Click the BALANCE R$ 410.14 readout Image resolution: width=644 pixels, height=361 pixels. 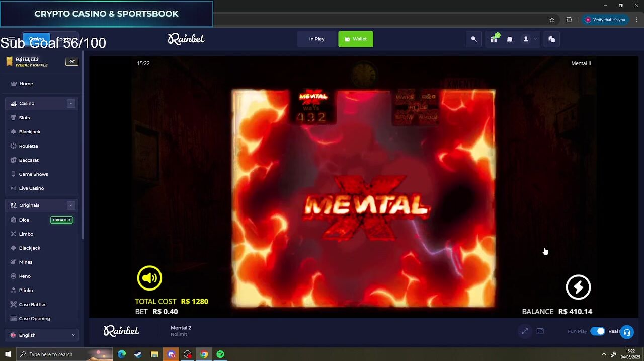coord(557,312)
